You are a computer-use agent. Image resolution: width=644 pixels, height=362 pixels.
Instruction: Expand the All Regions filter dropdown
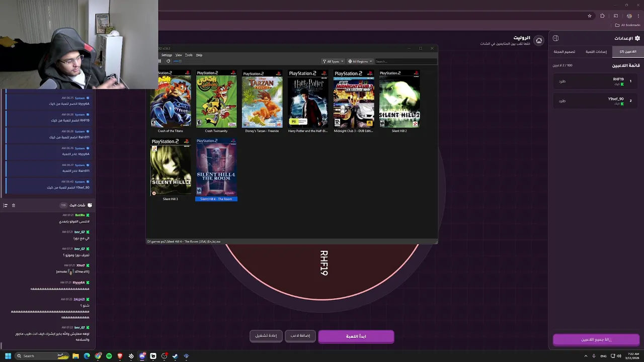360,61
